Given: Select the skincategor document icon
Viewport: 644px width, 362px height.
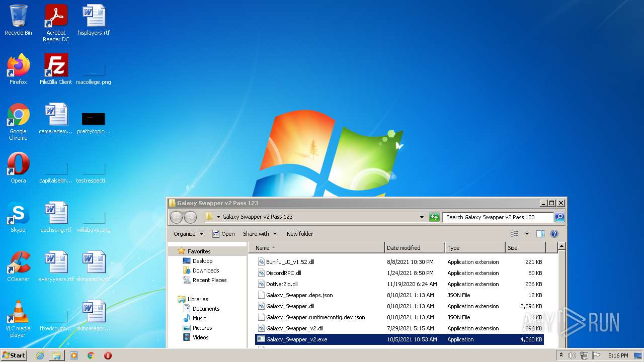Looking at the screenshot, I should pyautogui.click(x=94, y=316).
